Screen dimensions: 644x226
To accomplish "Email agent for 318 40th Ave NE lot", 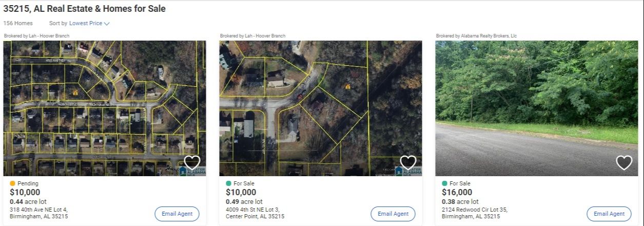I will click(177, 214).
